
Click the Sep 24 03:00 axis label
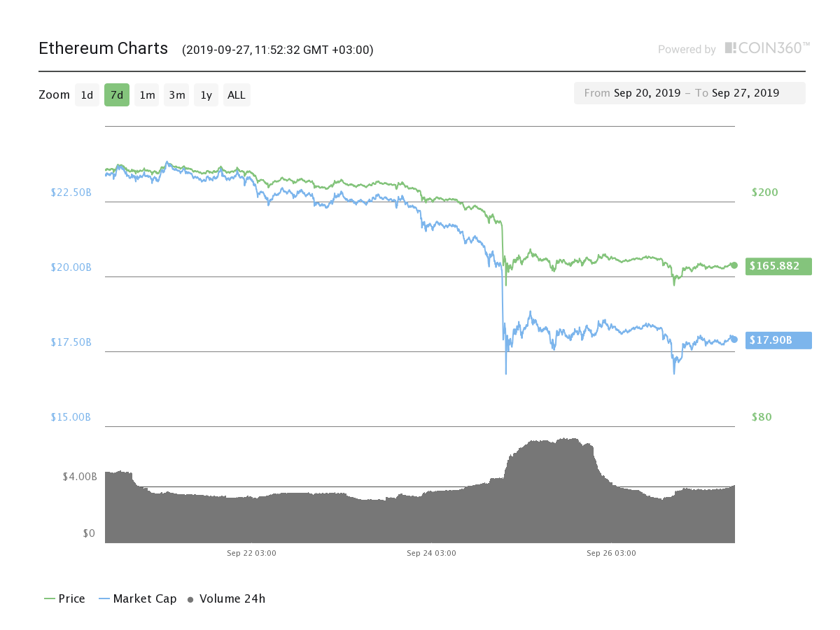[431, 553]
